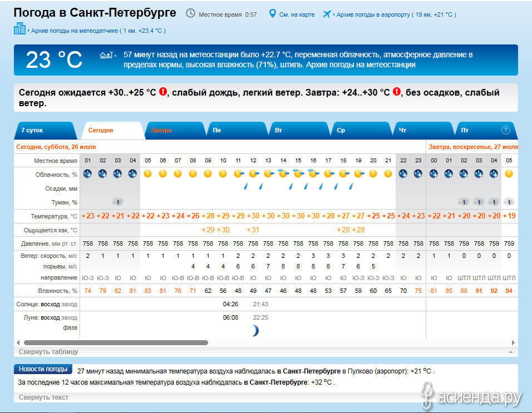This screenshot has width=532, height=413.
Task: Click the moonrise time 06:08
Action: (230, 317)
